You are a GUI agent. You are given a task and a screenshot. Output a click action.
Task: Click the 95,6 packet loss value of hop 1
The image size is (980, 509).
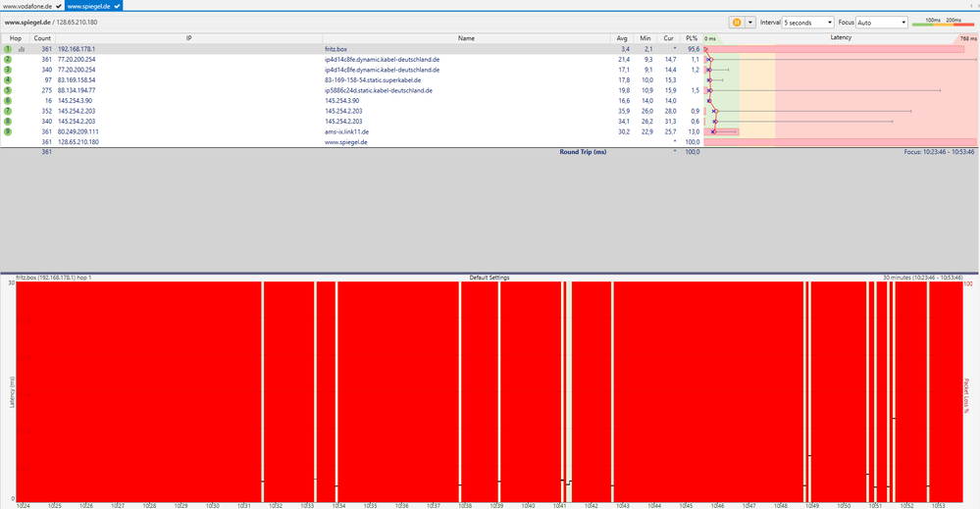(x=694, y=49)
